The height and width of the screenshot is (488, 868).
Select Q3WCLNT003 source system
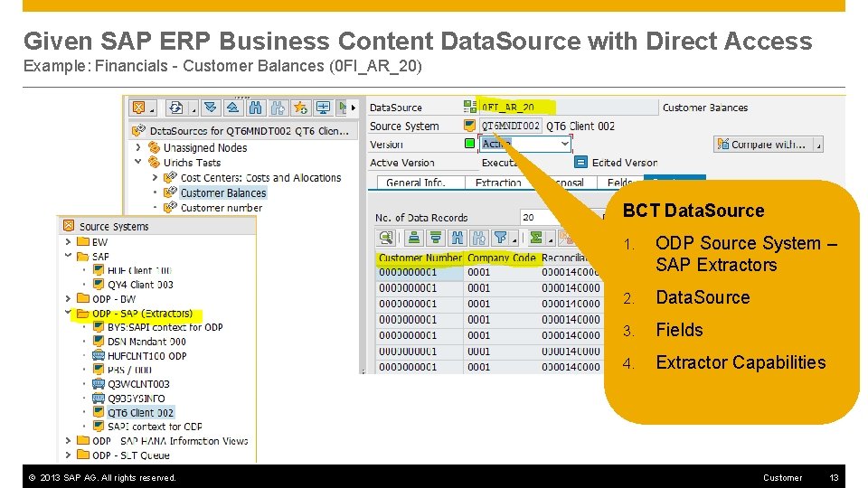pyautogui.click(x=138, y=384)
